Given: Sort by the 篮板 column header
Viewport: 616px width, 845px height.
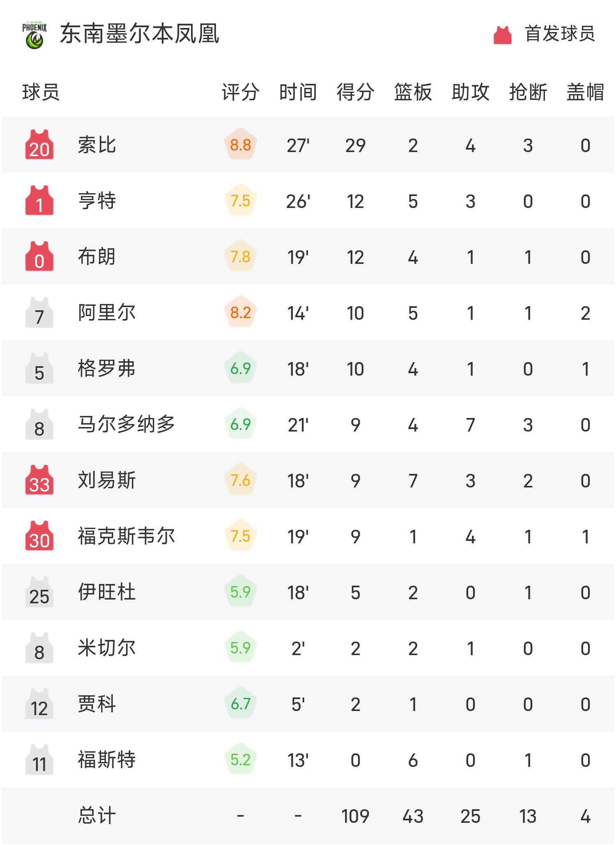Looking at the screenshot, I should click(x=413, y=92).
